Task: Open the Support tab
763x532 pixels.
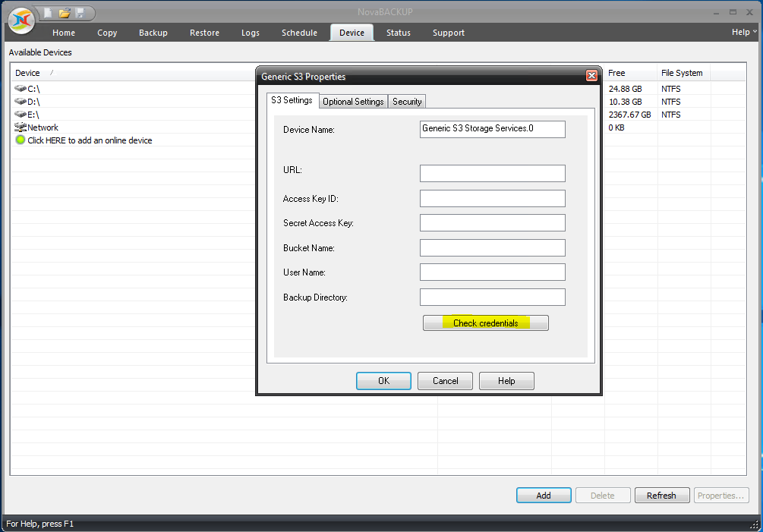Action: pos(449,33)
